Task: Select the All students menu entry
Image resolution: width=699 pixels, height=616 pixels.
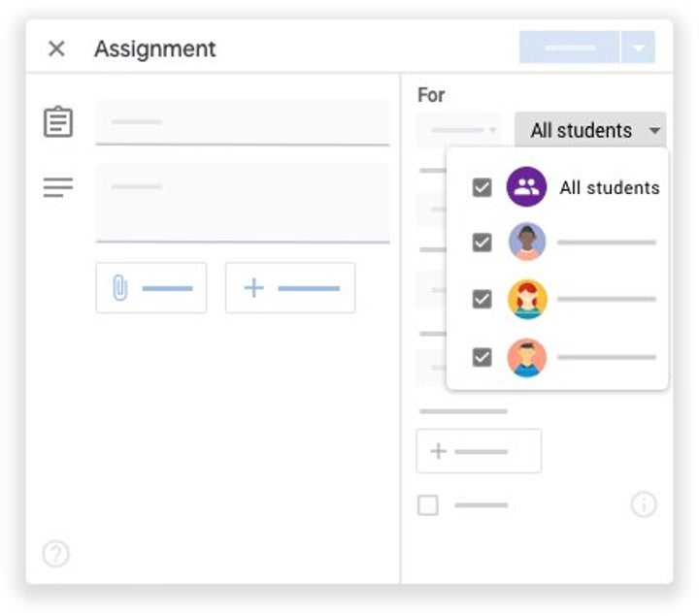Action: point(609,187)
